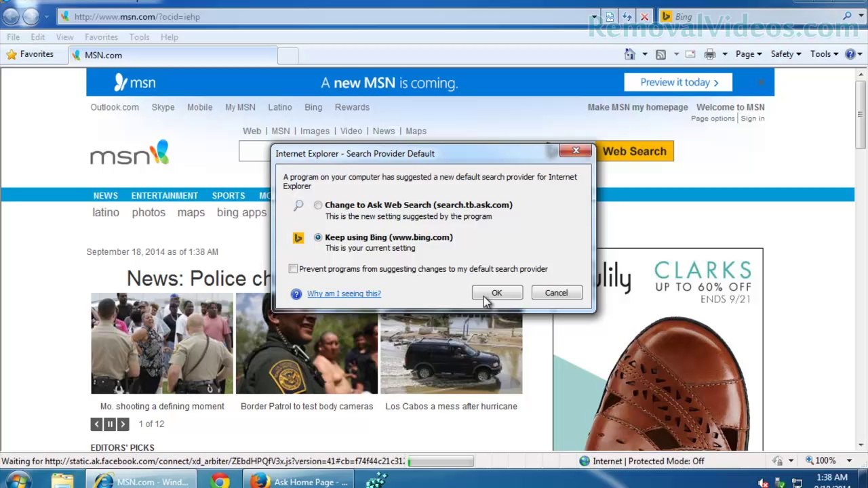Click the blue Help question mark icon in command bar
868x488 pixels.
point(850,54)
